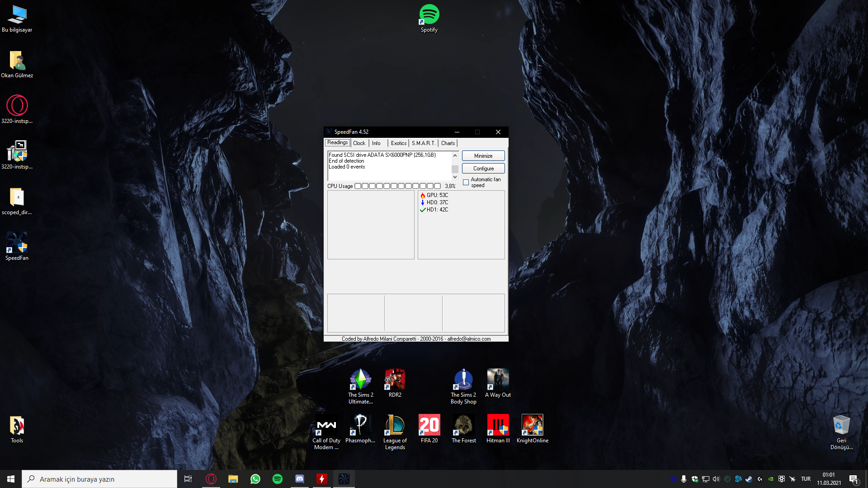Viewport: 868px width, 488px height.
Task: Open Spotify from the taskbar
Action: pyautogui.click(x=278, y=479)
